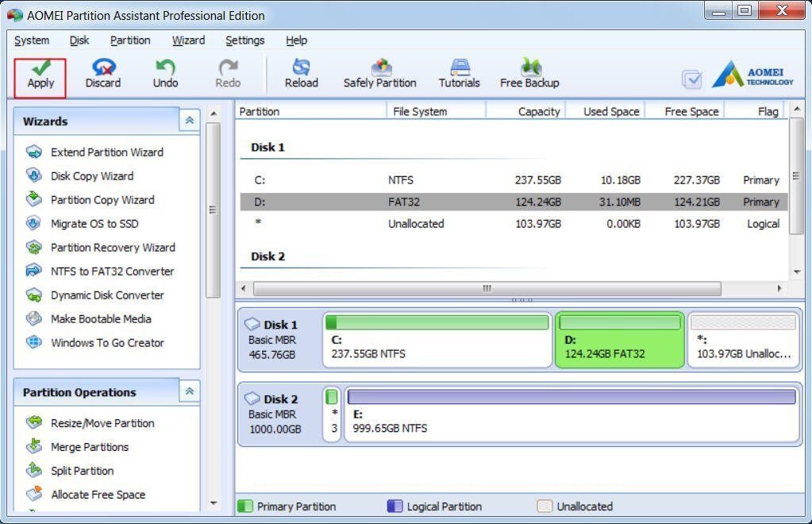Click partition list scroll left arrow
812x524 pixels.
[x=244, y=288]
